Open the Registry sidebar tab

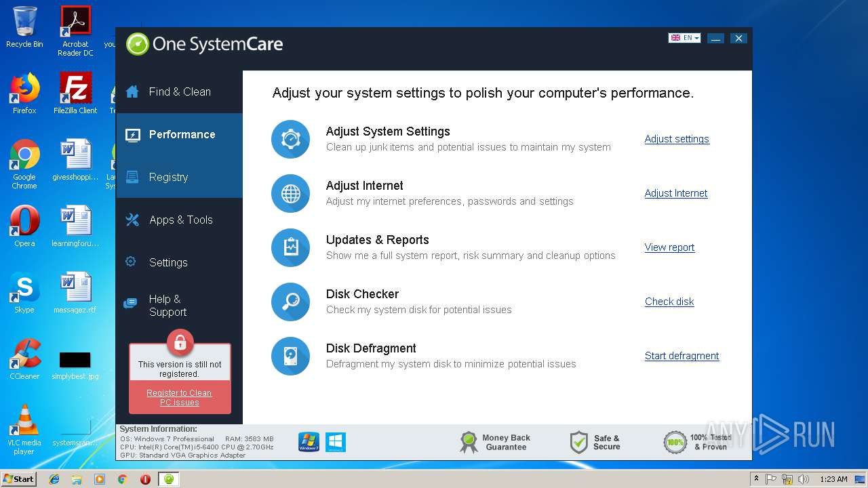pyautogui.click(x=179, y=177)
